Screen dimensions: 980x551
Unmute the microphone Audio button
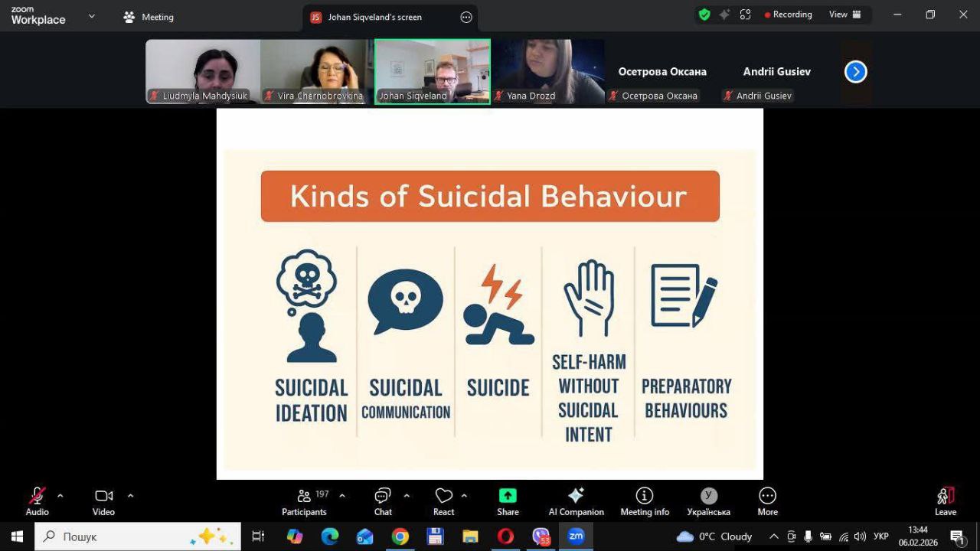pos(37,501)
